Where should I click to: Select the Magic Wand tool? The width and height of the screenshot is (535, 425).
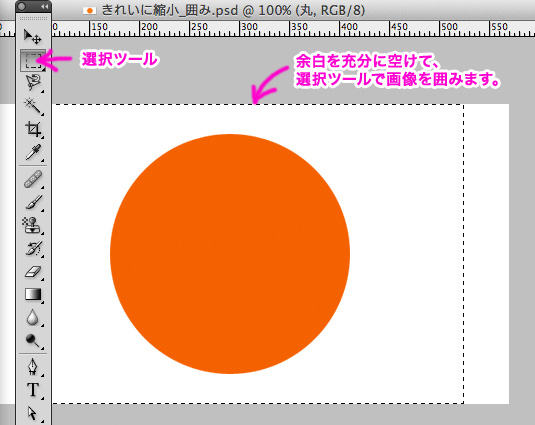(x=33, y=105)
